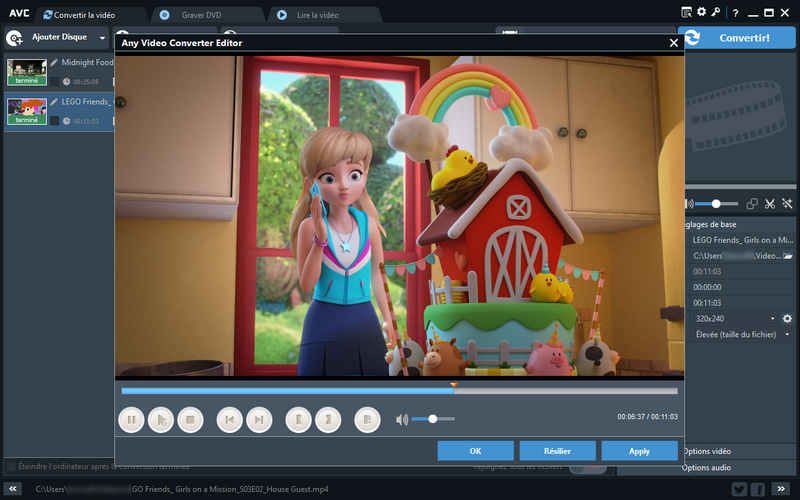The height and width of the screenshot is (500, 800).
Task: Stop the video playback
Action: tap(190, 420)
